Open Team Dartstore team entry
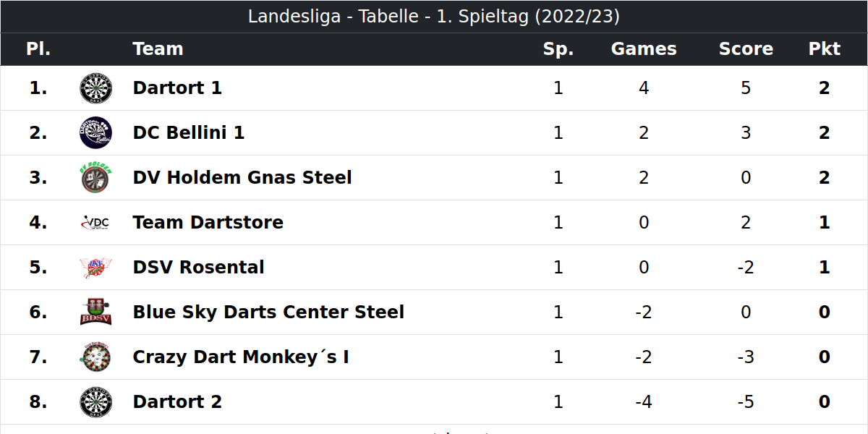 208,223
